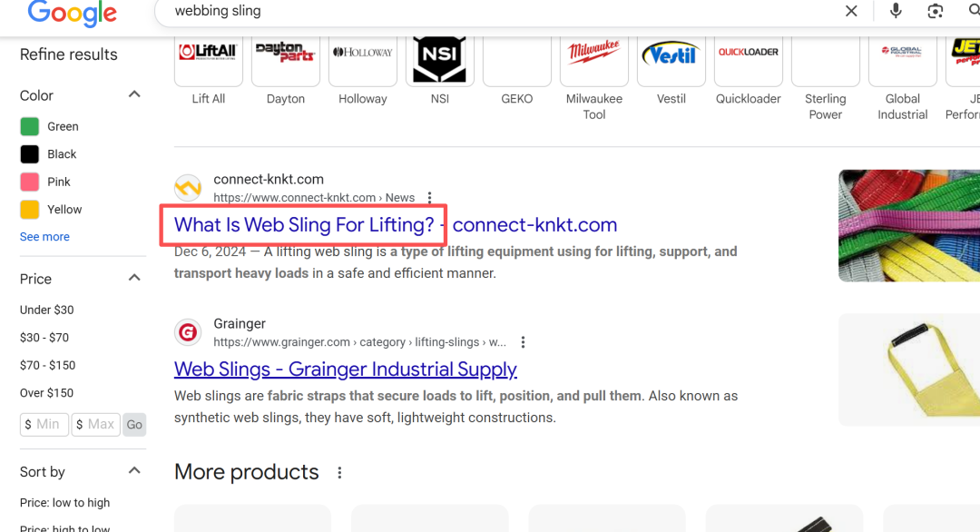Screen dimensions: 980x532
Task: Select the NSI brand logo
Action: [x=439, y=59]
